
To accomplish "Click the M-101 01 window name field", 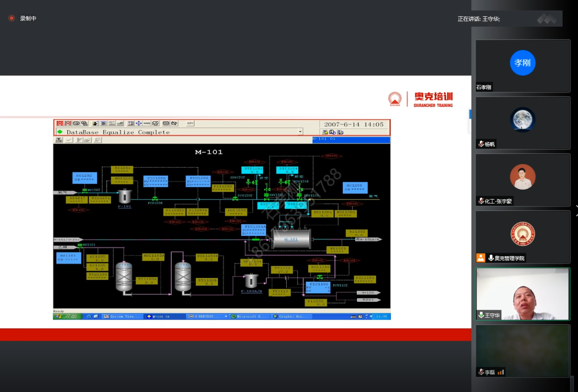I will [351, 139].
